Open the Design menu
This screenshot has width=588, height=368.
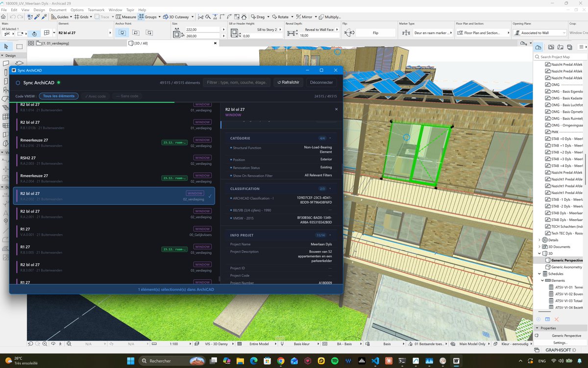39,10
